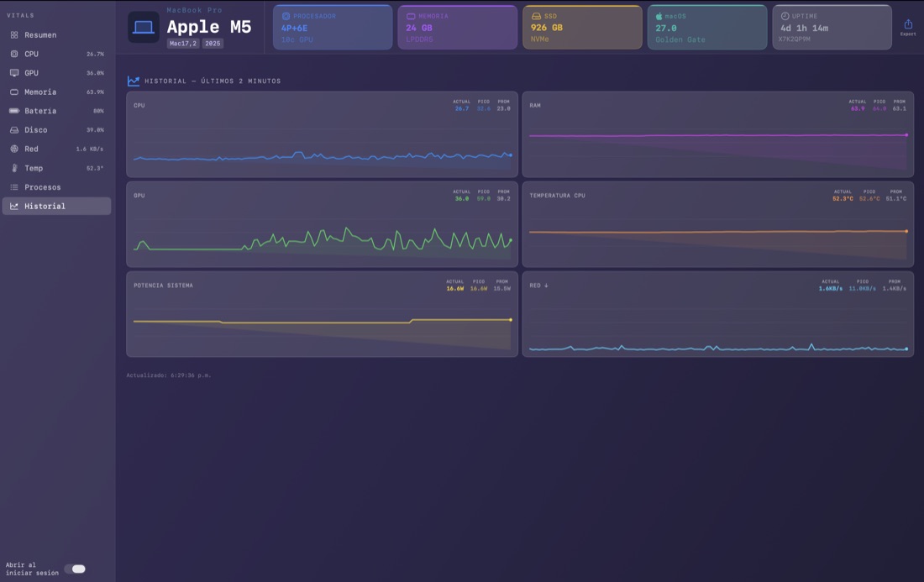Image resolution: width=924 pixels, height=582 pixels.
Task: Click the Disco drive icon in sidebar
Action: click(14, 130)
